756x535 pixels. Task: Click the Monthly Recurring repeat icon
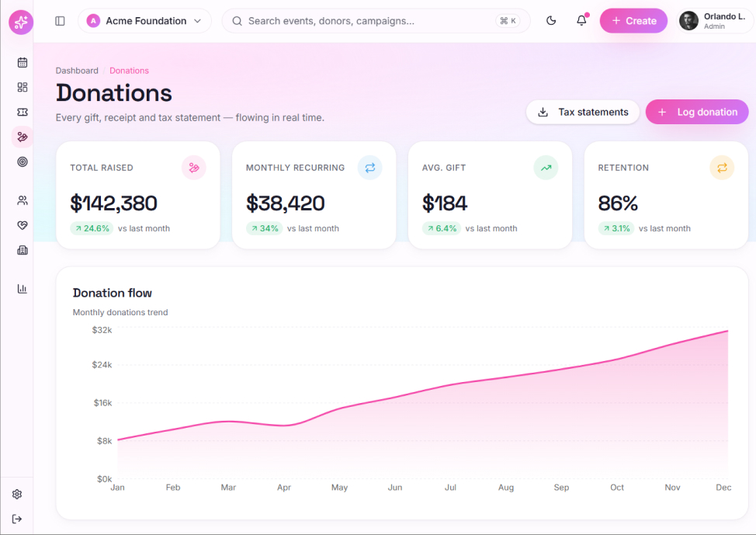(x=369, y=168)
